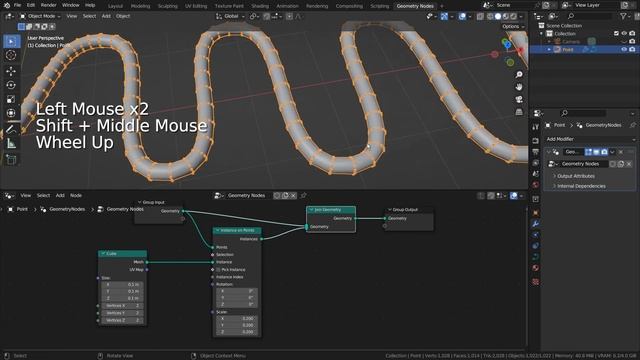Toggle modifier viewport display button
Screen dimensions: 640x360
coord(596,152)
